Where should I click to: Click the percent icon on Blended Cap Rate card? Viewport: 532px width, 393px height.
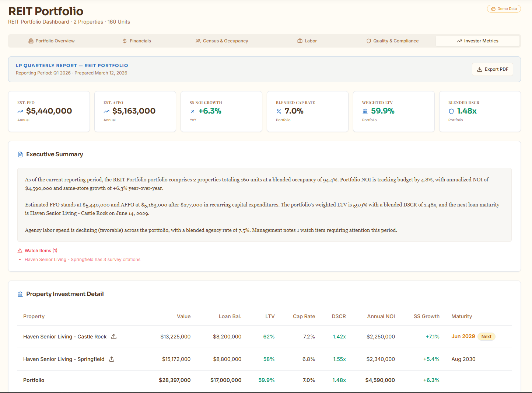pos(279,111)
